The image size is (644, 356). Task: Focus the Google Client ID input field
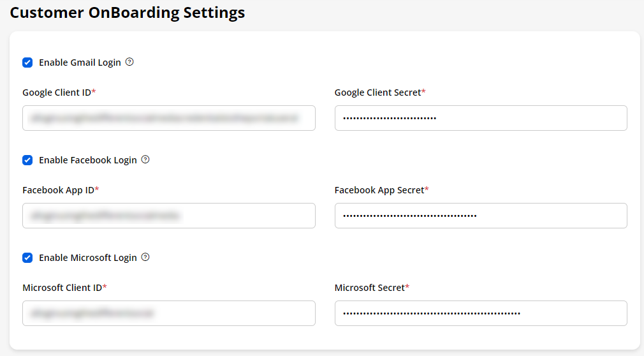(x=168, y=118)
